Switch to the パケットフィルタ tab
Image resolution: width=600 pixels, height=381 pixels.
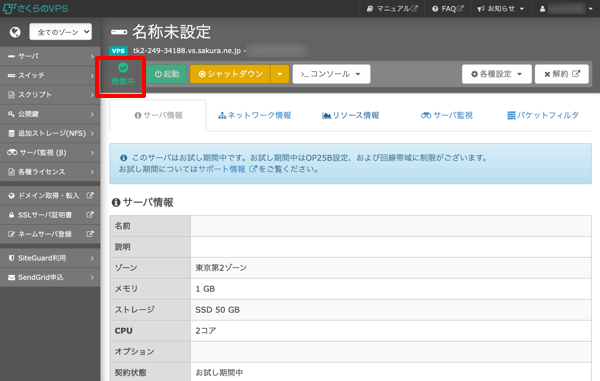point(543,116)
